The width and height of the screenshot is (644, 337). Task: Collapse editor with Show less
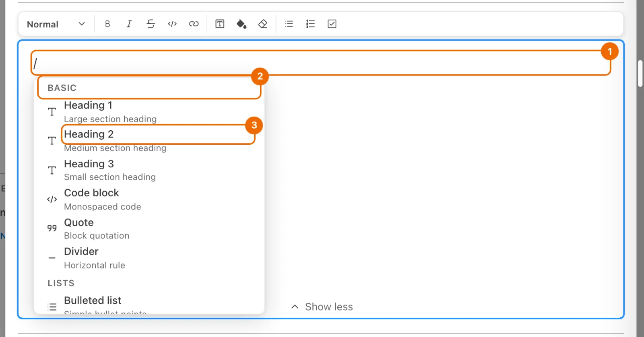tap(322, 307)
